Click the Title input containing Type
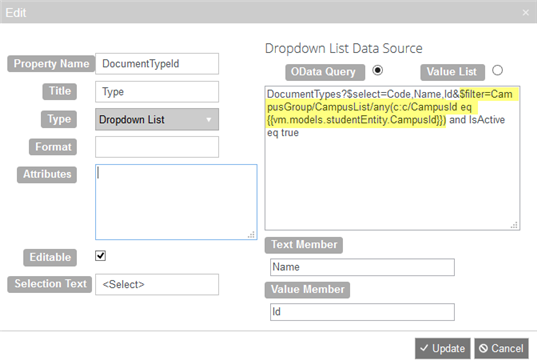The height and width of the screenshot is (364, 537). point(157,92)
